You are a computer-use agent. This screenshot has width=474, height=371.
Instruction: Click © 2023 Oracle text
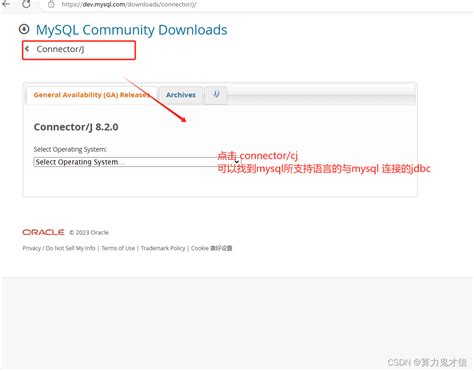89,232
